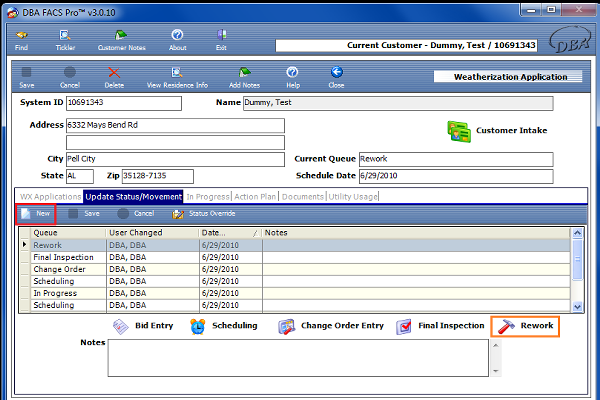Click the State field
The width and height of the screenshot is (600, 400).
80,176
